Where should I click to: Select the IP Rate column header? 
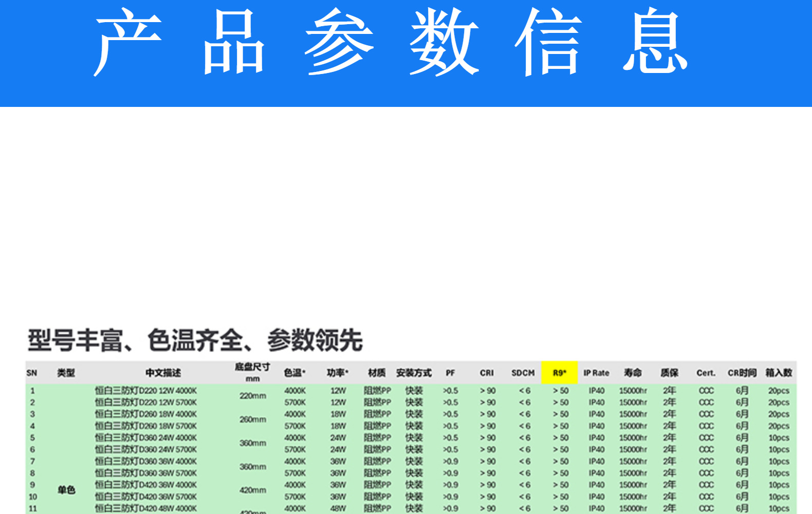[x=596, y=373]
